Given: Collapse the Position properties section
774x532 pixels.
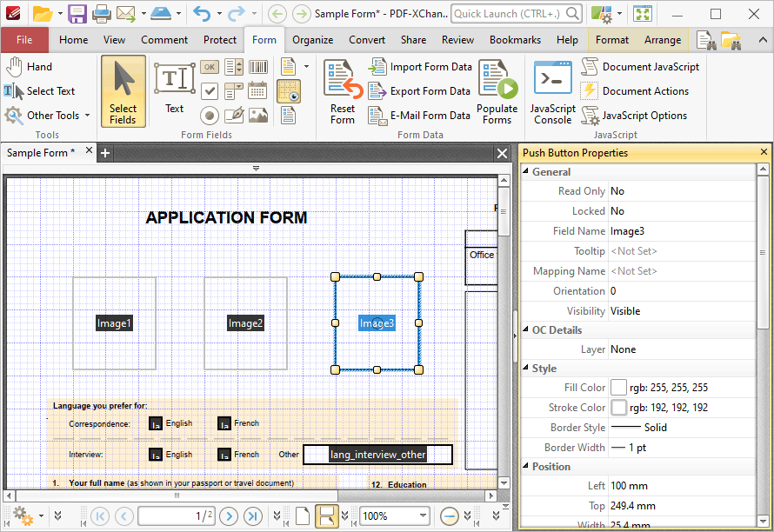Looking at the screenshot, I should coord(525,465).
